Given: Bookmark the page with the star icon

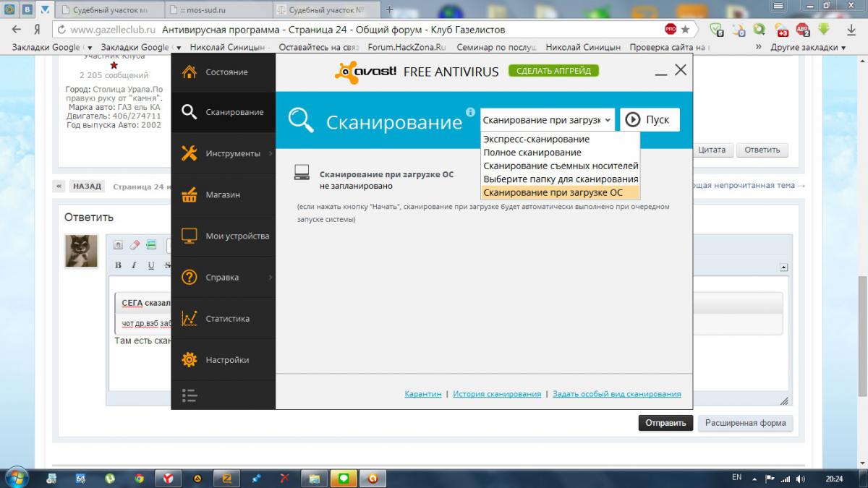Looking at the screenshot, I should [686, 30].
